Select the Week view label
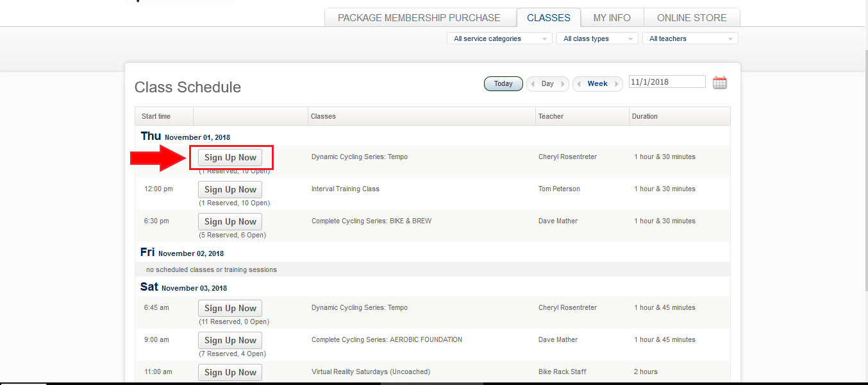 597,84
